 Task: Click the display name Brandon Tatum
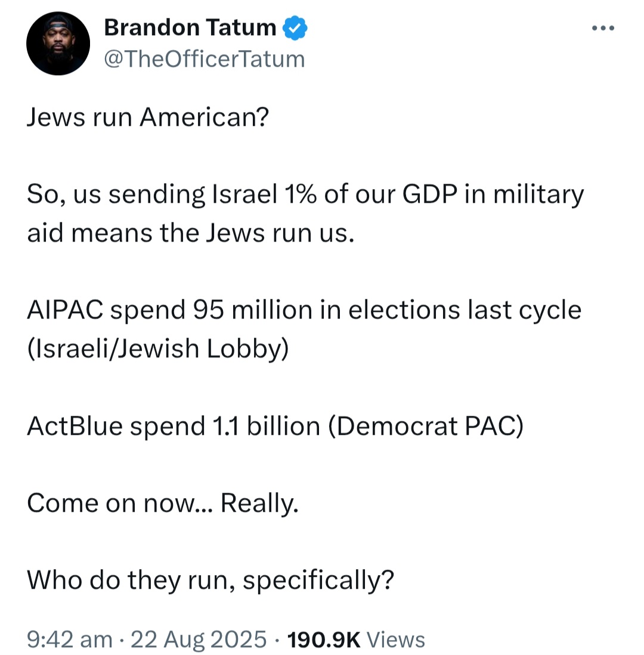pyautogui.click(x=190, y=28)
